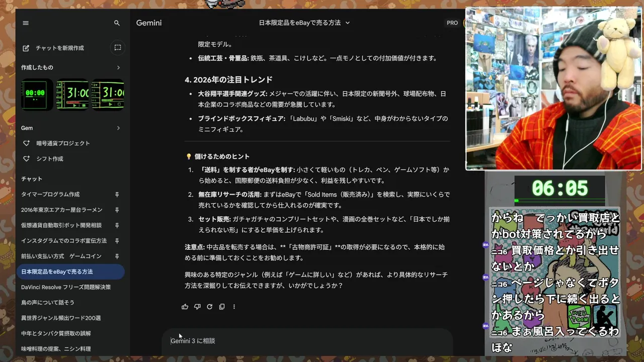Click the Gemini 3 に相談 prompt field
The image size is (644, 362).
coord(307,341)
